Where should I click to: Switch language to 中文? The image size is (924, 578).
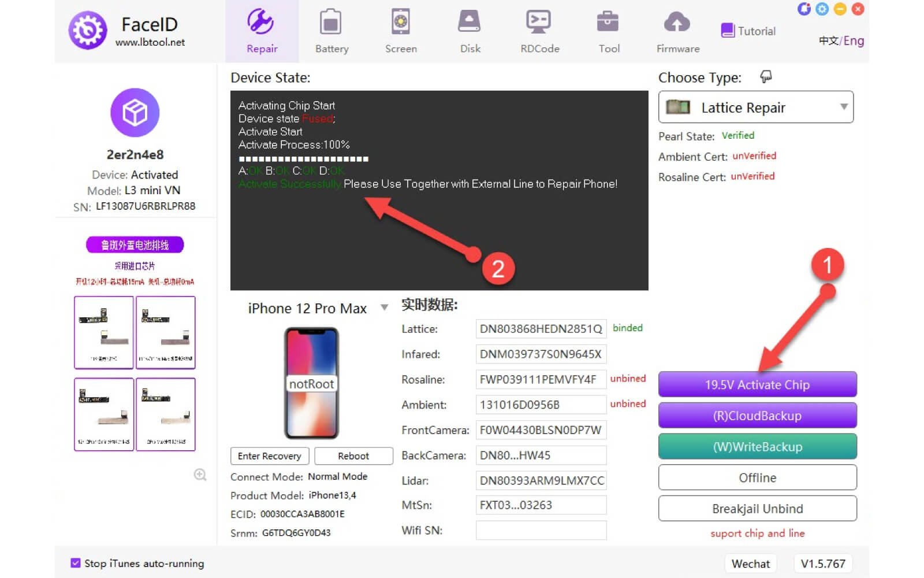coord(829,41)
